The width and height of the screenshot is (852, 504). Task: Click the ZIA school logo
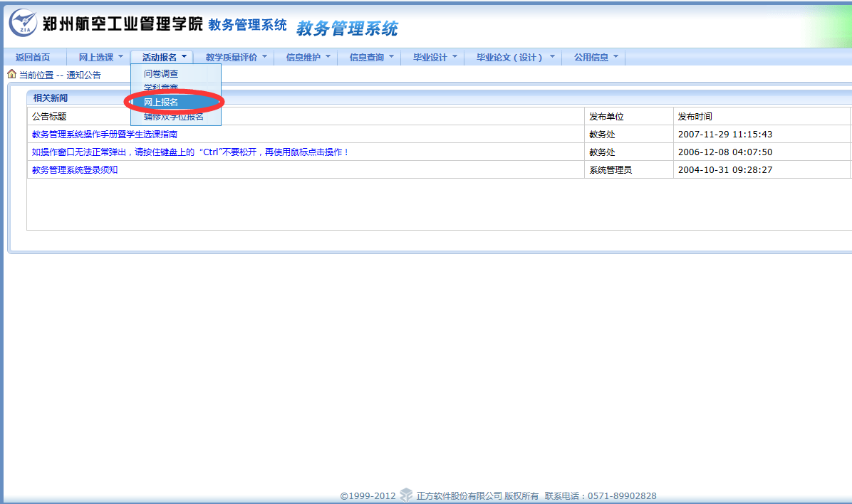[x=23, y=24]
